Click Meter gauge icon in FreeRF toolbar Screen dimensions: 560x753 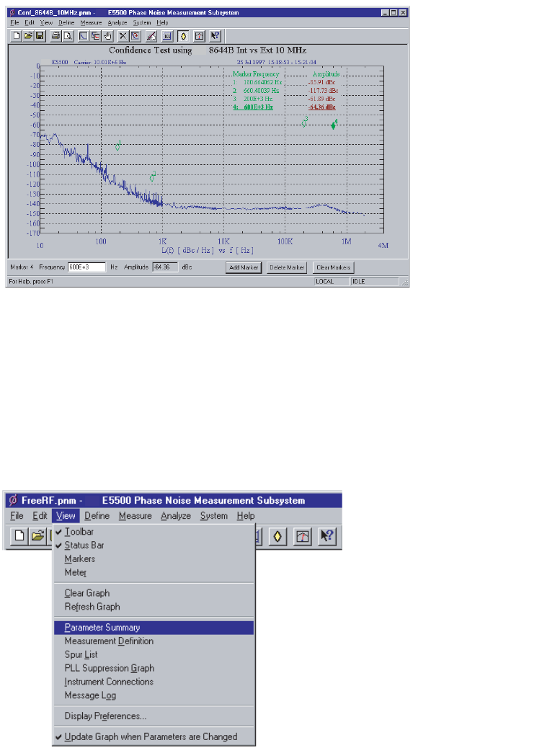[302, 536]
